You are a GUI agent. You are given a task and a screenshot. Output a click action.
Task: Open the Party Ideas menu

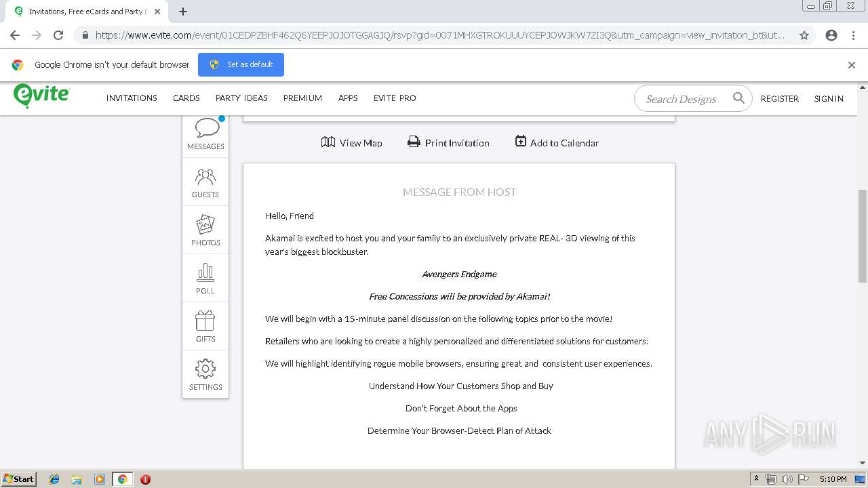pyautogui.click(x=241, y=98)
